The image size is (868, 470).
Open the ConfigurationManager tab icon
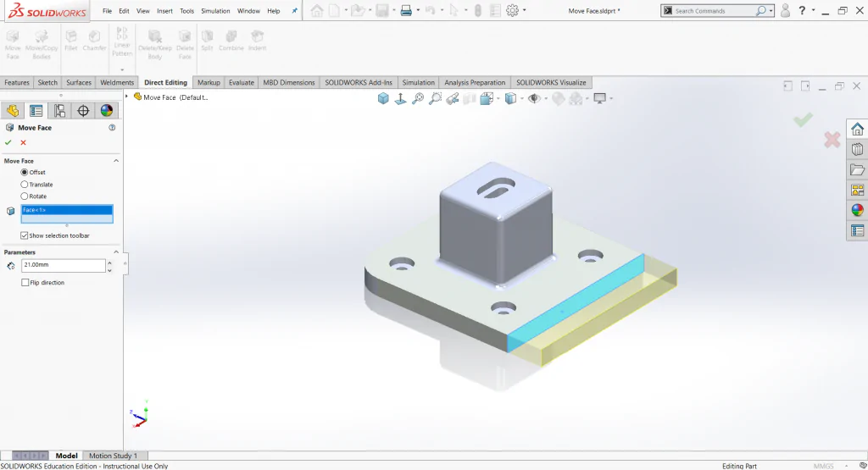point(59,111)
